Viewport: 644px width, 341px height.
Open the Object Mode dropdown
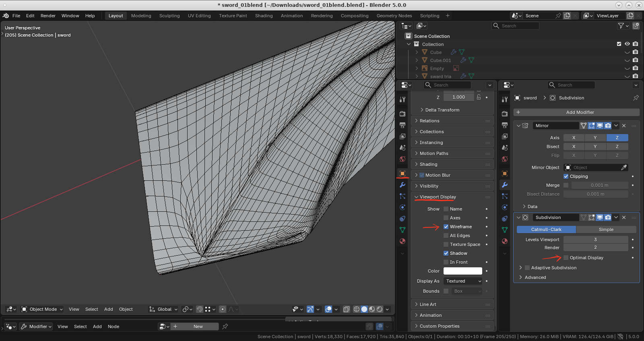click(x=42, y=309)
